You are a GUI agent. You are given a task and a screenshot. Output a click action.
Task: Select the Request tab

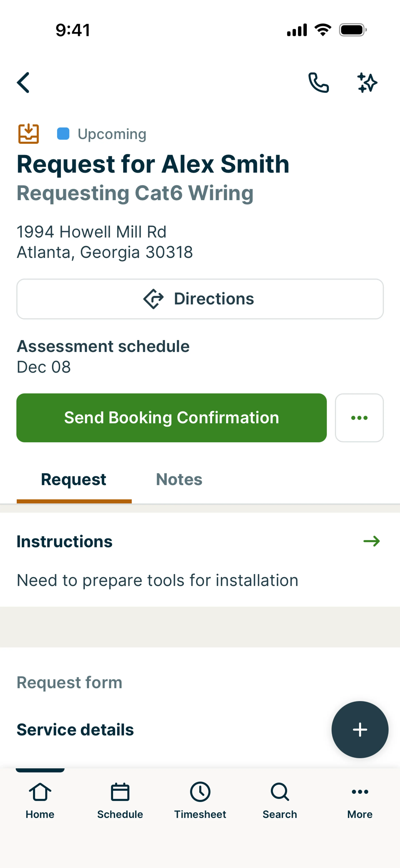pos(74,479)
